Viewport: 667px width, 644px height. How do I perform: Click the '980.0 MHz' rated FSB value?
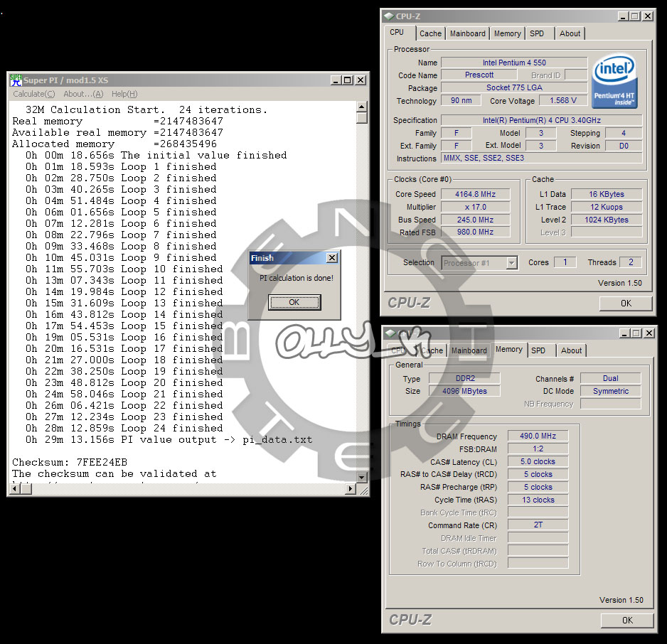(475, 232)
